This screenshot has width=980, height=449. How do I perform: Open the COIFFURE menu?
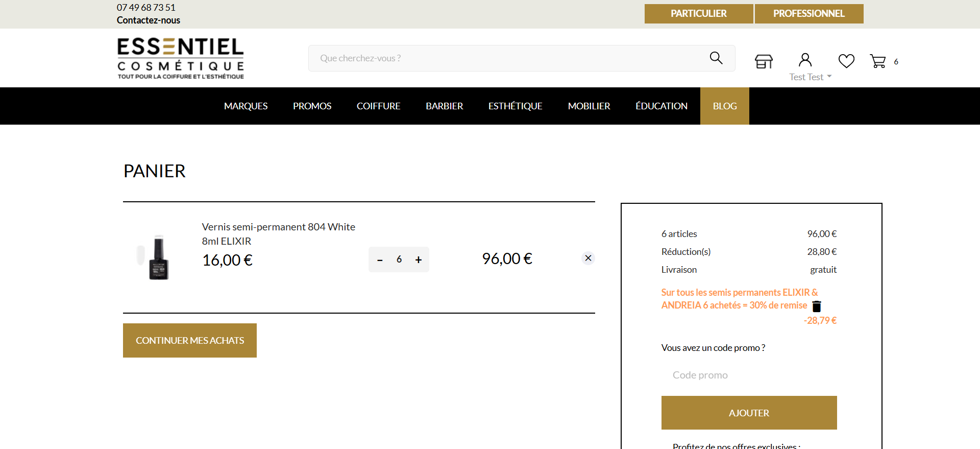378,106
